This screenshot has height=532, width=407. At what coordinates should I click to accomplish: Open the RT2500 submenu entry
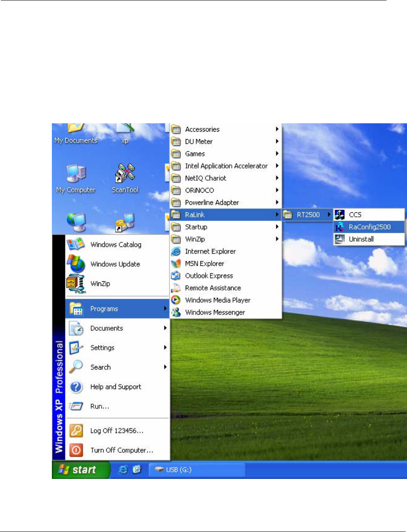tap(307, 214)
